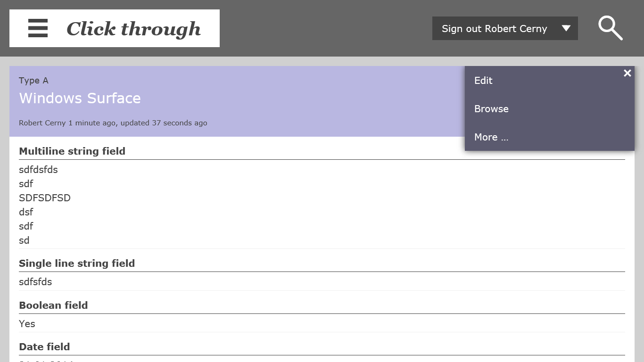The height and width of the screenshot is (362, 644).
Task: Open the More ... menu entry
Action: tap(491, 137)
